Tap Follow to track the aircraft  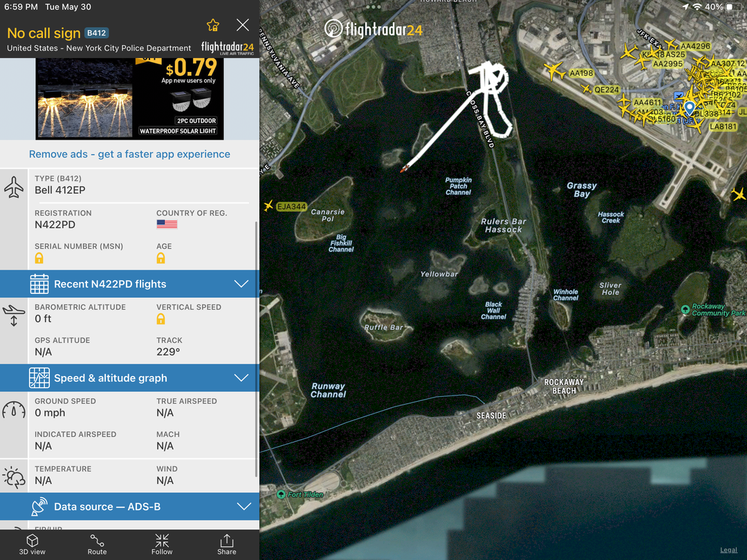pyautogui.click(x=162, y=545)
